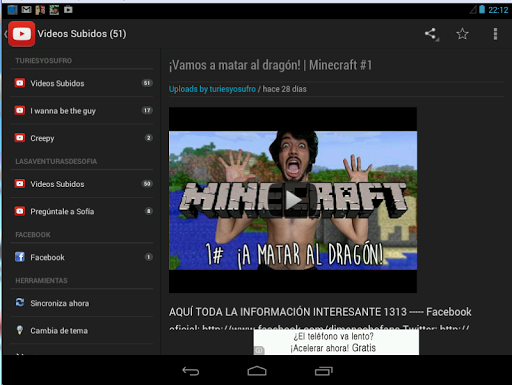Tap the Android back navigation button

[x=190, y=371]
